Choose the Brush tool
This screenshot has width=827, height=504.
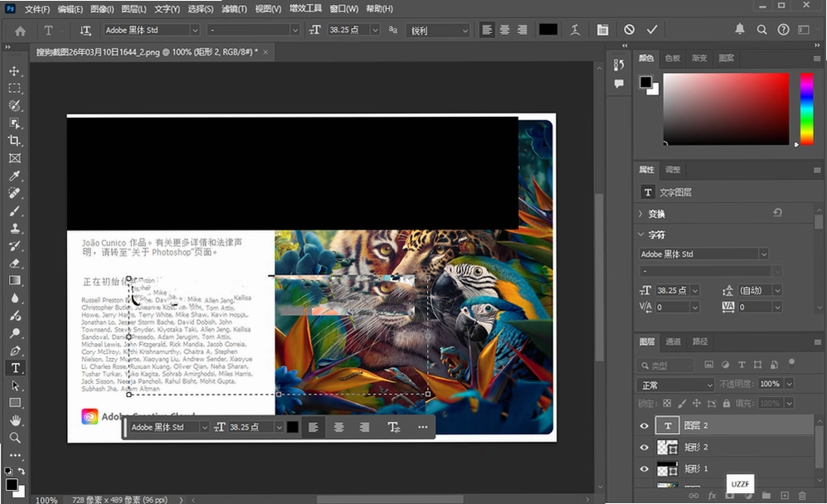coord(14,211)
